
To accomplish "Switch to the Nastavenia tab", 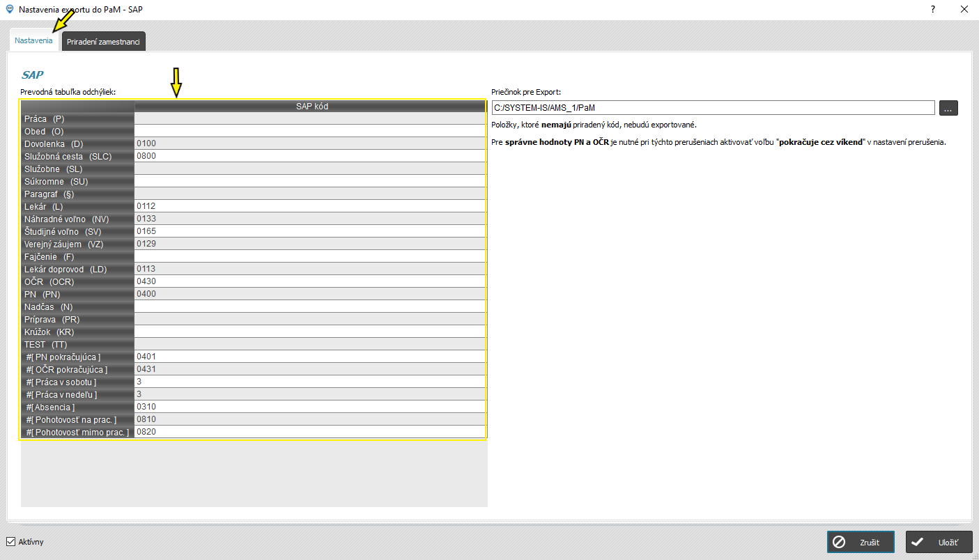I will [x=33, y=40].
